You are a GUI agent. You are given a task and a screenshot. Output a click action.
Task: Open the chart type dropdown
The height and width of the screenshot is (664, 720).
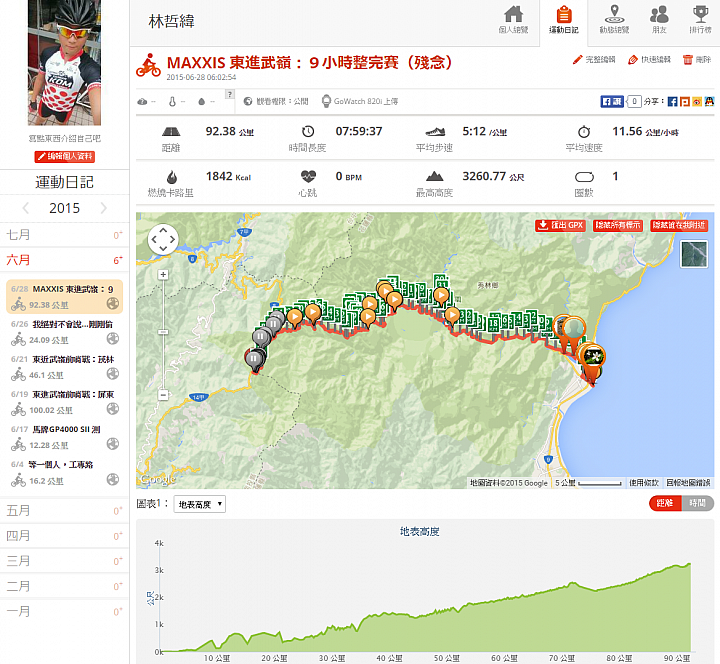199,504
